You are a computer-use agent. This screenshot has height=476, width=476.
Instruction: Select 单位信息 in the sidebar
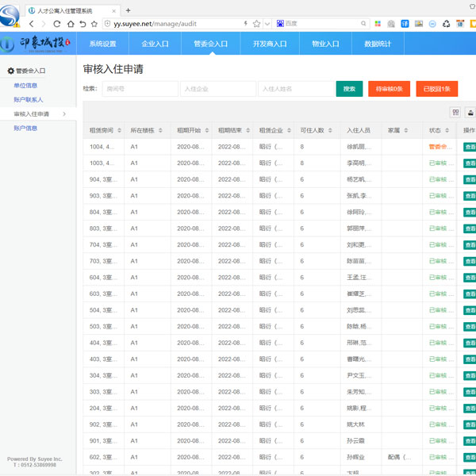click(x=25, y=85)
